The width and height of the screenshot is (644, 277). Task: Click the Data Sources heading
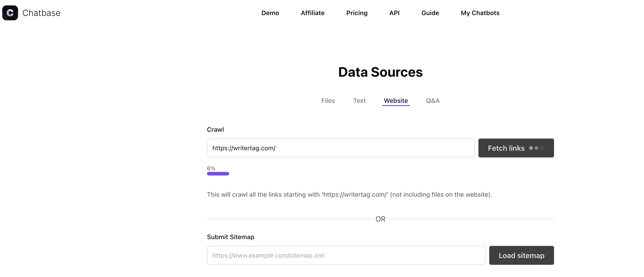[x=380, y=72]
